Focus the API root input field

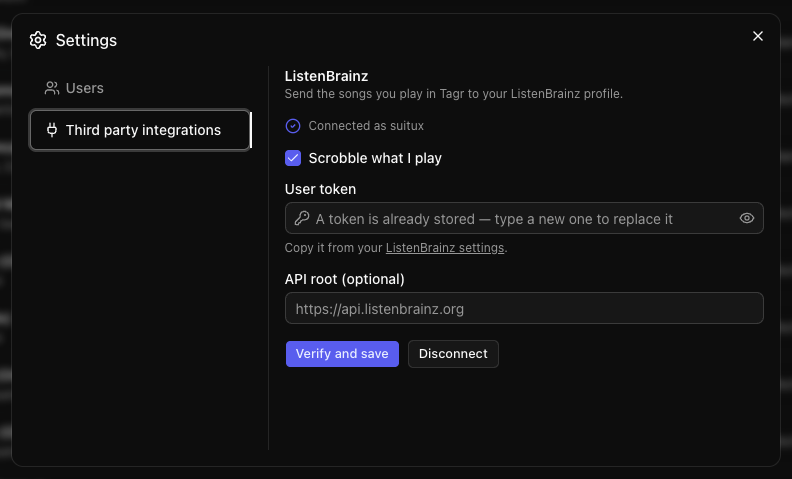pyautogui.click(x=524, y=308)
